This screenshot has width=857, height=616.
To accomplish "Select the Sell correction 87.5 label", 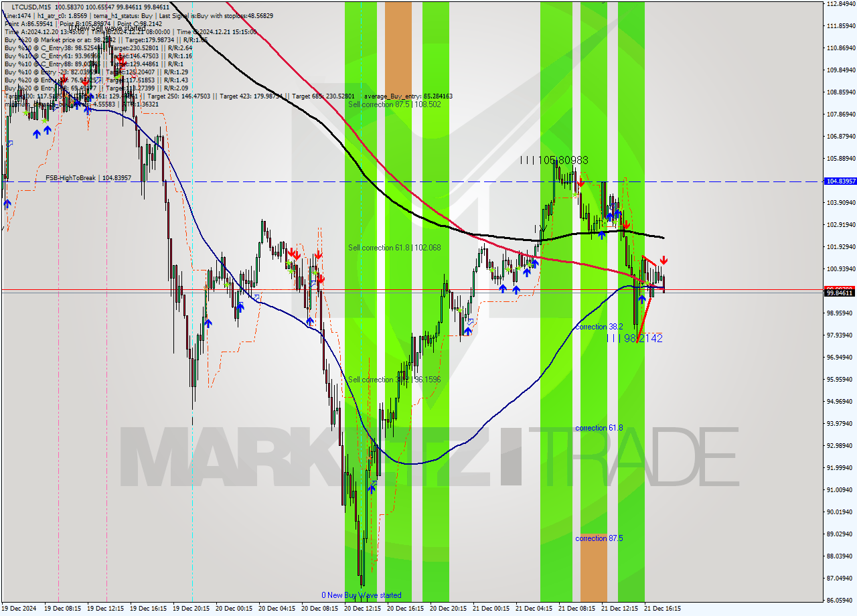I will (394, 104).
